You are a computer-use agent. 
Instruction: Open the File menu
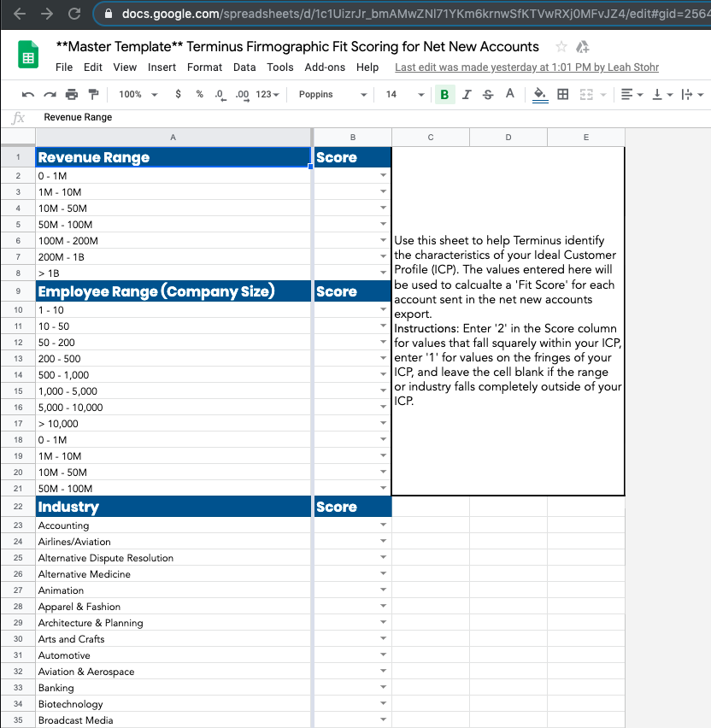click(64, 68)
